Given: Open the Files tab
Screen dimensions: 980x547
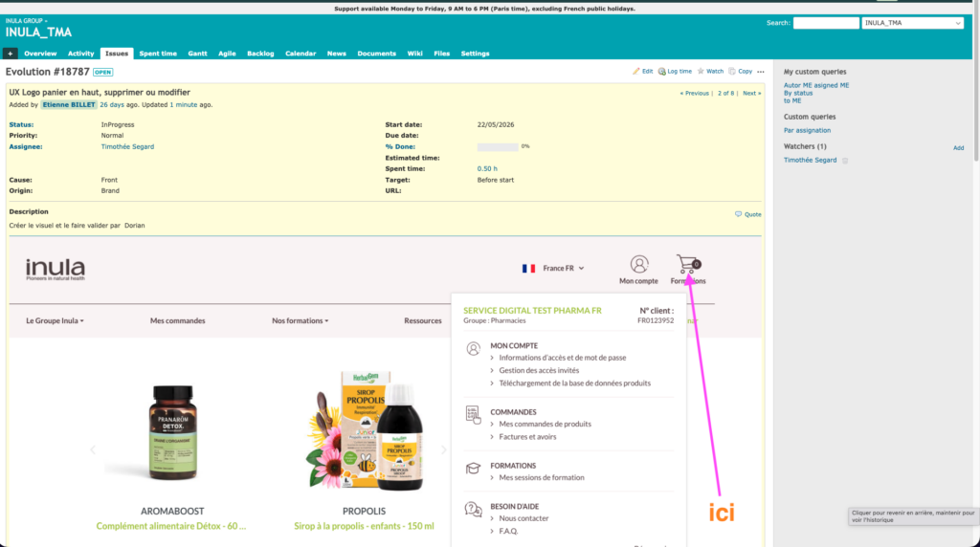Looking at the screenshot, I should (x=441, y=54).
